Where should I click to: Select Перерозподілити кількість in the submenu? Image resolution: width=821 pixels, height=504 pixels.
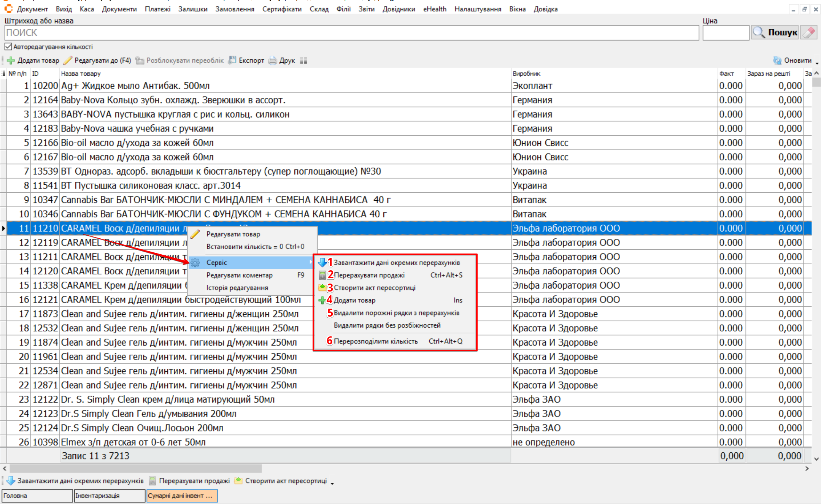point(375,341)
